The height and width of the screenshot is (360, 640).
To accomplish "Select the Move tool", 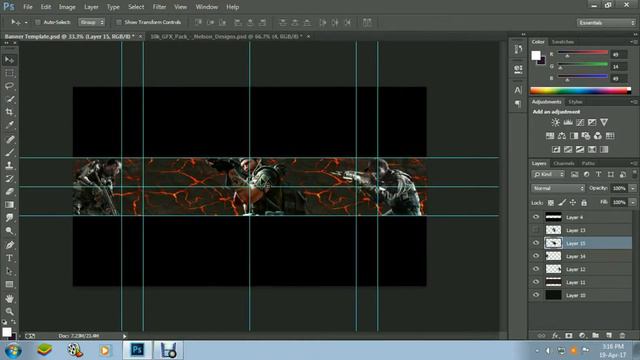I will click(x=9, y=60).
